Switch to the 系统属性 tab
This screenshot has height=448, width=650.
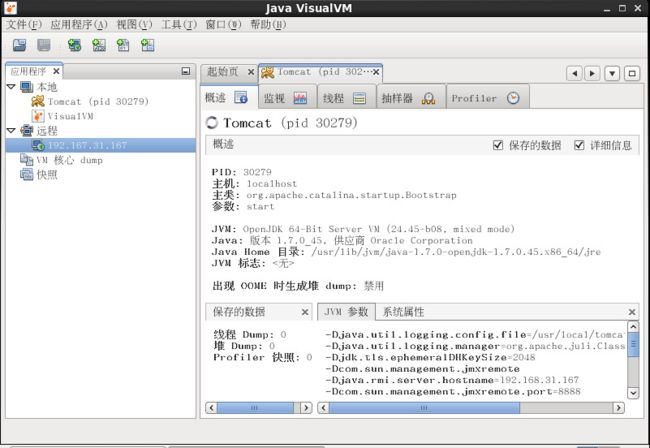403,312
